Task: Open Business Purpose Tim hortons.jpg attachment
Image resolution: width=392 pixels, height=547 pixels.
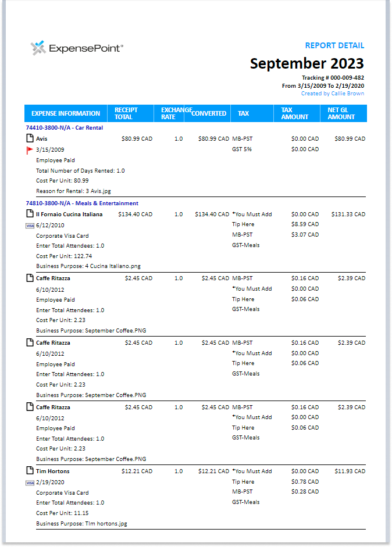Action: 81,523
